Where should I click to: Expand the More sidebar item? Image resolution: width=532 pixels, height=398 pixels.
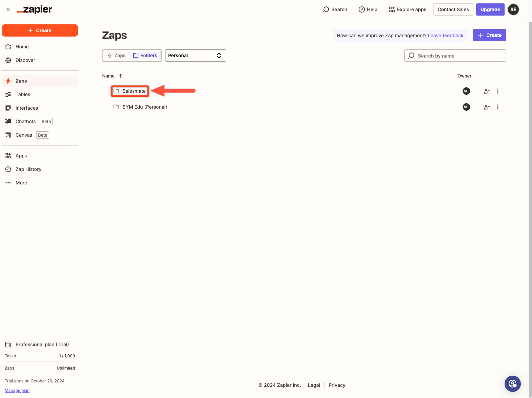[x=21, y=183]
